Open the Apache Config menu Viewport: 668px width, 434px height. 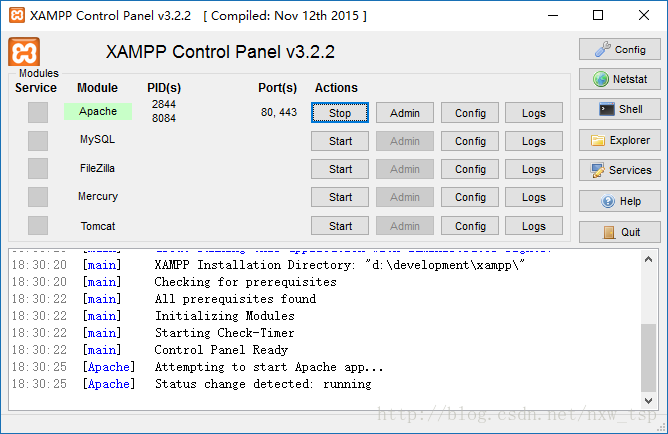[x=470, y=113]
